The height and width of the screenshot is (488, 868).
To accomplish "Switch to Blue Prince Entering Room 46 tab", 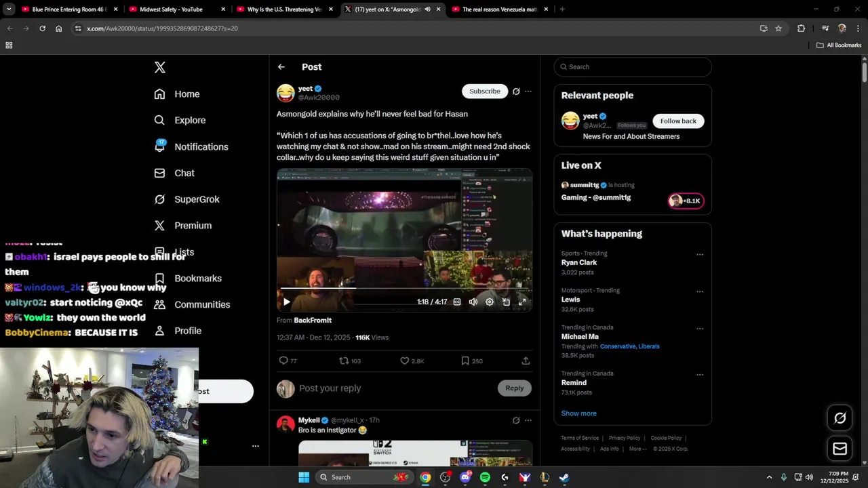I will click(x=69, y=9).
